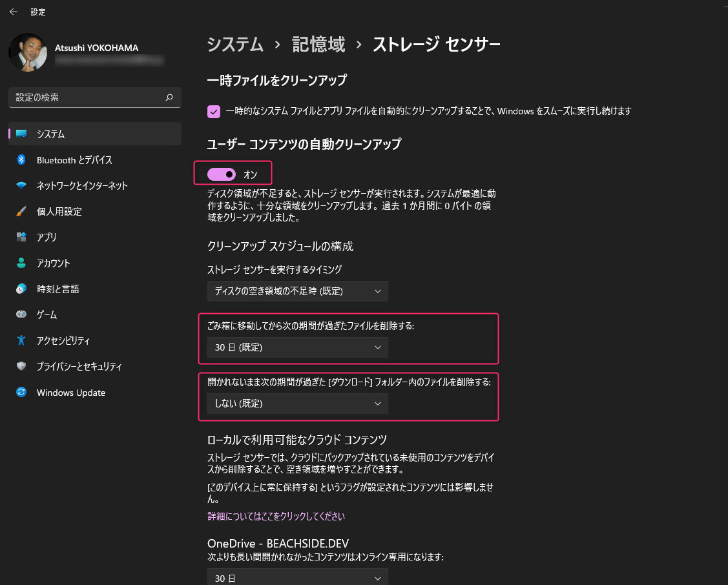Click the クリーンアップ スケジュールの構成 heading
Screen dimensions: 728x585
280,247
